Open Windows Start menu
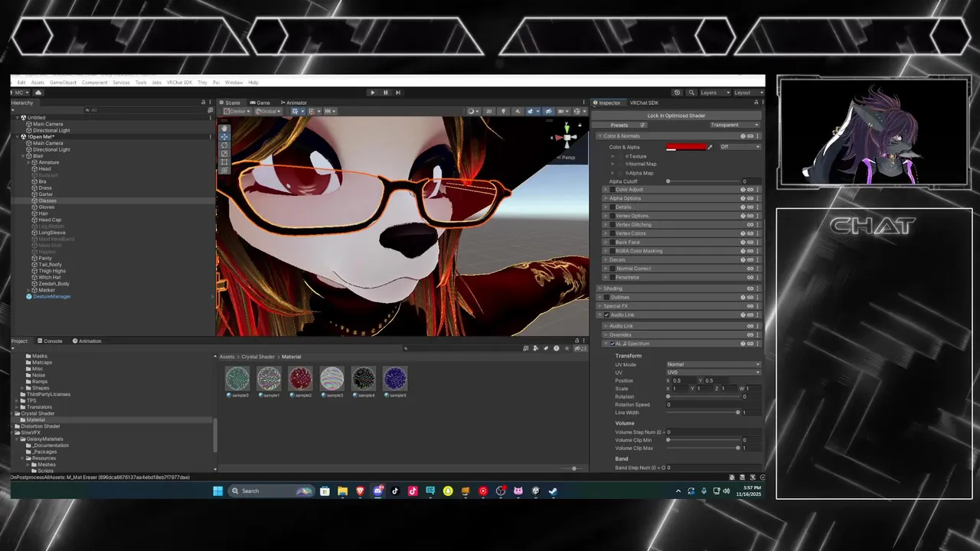 tap(217, 491)
